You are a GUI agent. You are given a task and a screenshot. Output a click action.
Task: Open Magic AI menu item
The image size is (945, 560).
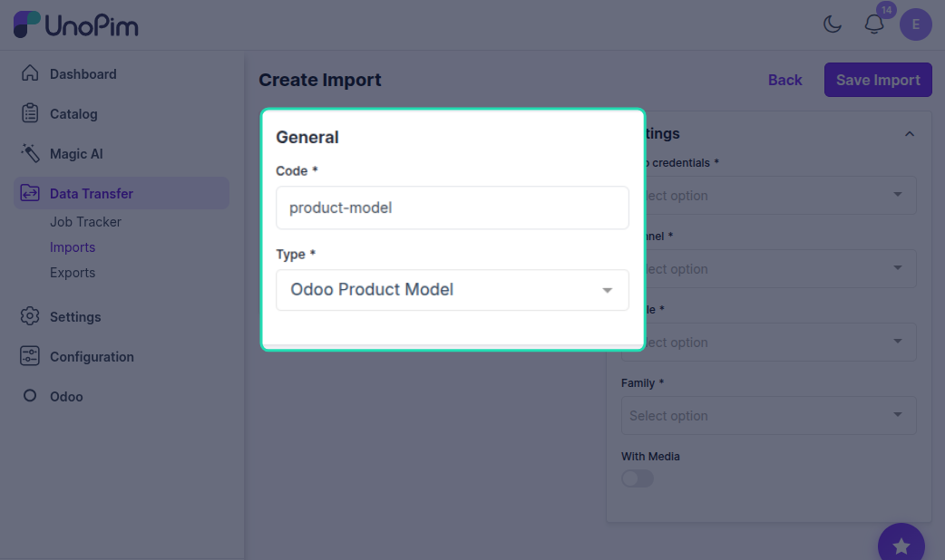76,154
